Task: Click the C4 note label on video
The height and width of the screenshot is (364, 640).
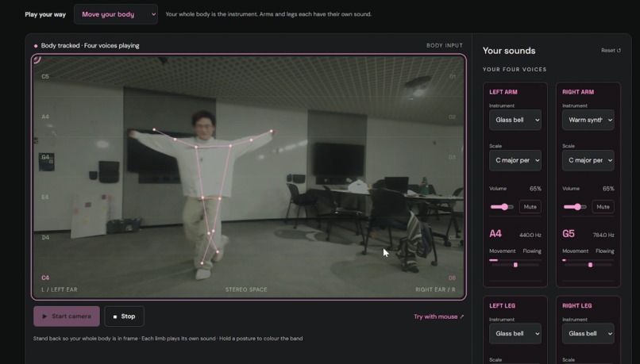Action: [45, 278]
